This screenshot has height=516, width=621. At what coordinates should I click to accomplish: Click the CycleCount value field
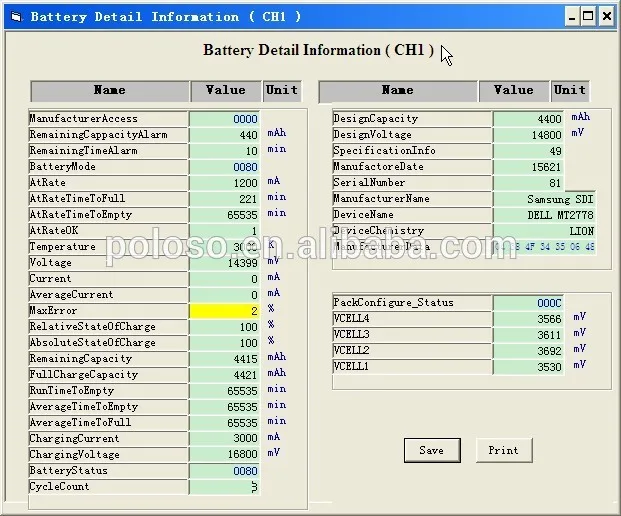click(226, 487)
